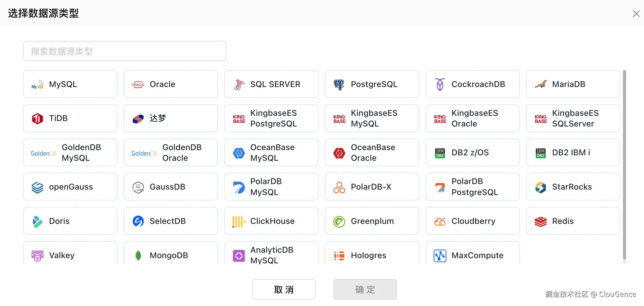Click the 达梦 database icon
Screen dimensions: 644x306
click(x=138, y=118)
